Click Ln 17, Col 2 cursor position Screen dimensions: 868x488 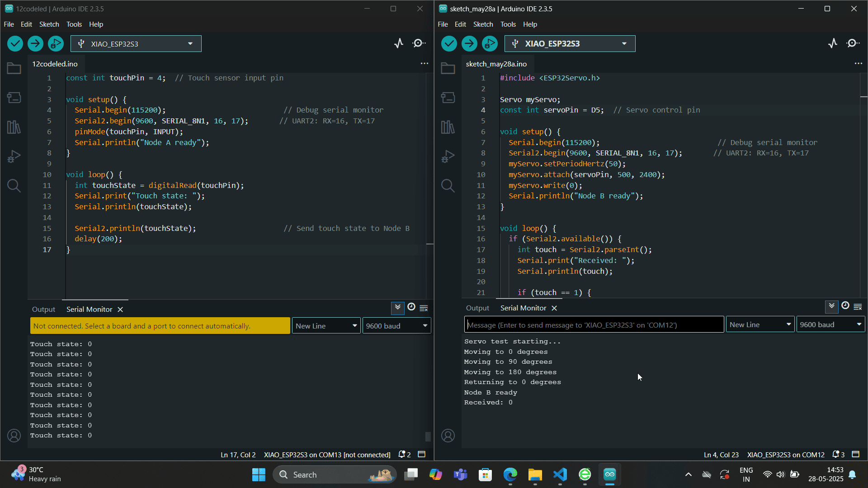[238, 455]
